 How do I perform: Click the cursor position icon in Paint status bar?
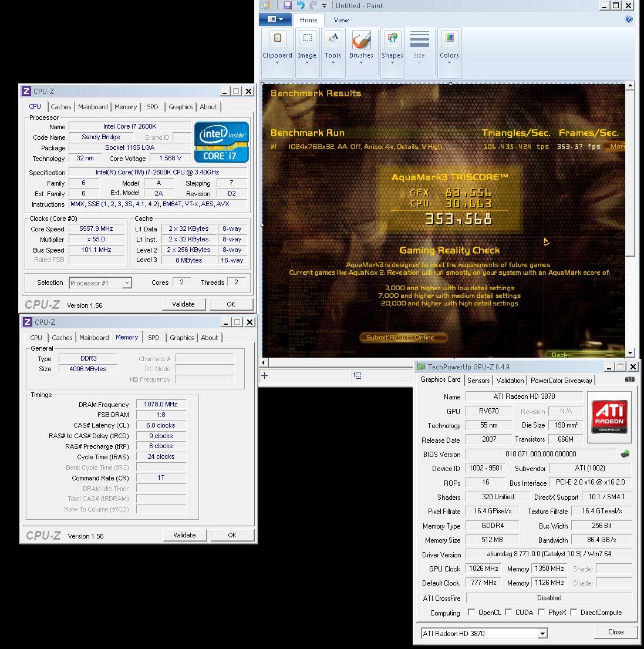click(264, 376)
